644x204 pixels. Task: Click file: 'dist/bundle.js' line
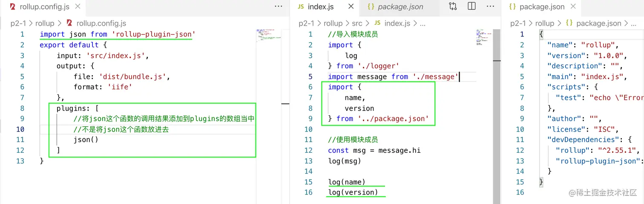121,77
